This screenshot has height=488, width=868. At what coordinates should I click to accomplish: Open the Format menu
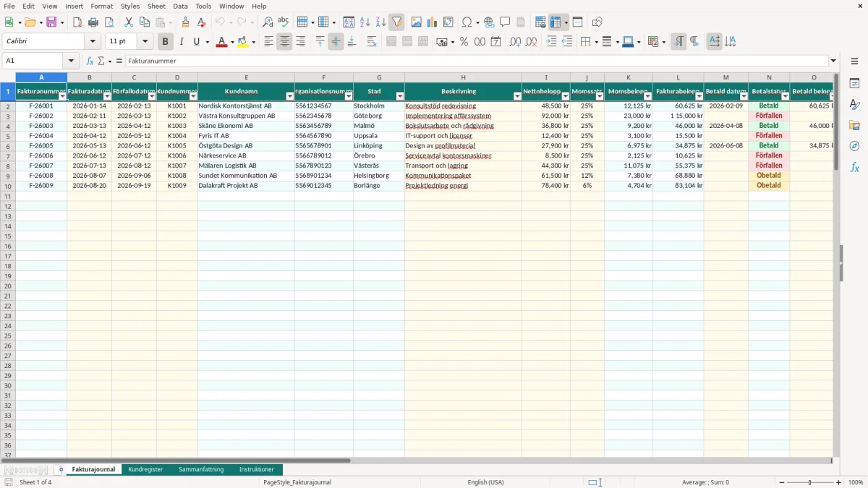click(x=102, y=6)
